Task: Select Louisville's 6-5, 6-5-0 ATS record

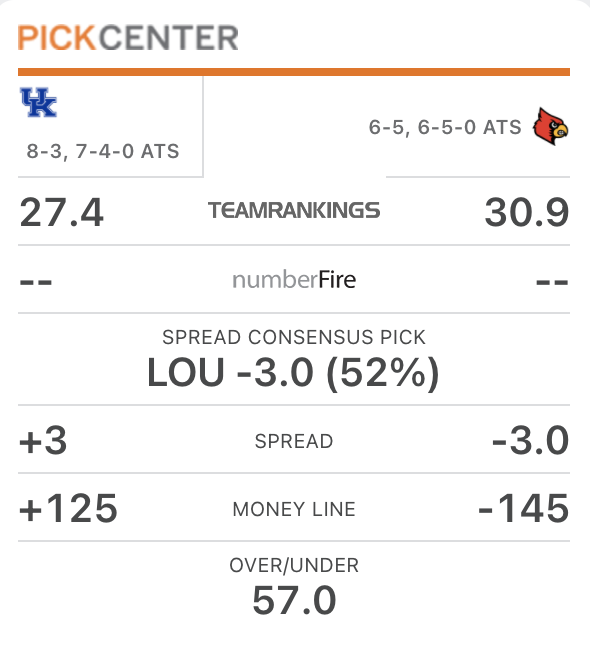Action: point(445,127)
